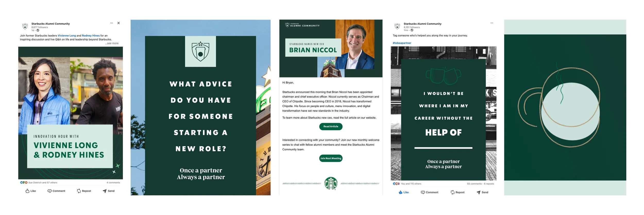
Task: Click the Join Next Meeting button
Action: pyautogui.click(x=331, y=158)
